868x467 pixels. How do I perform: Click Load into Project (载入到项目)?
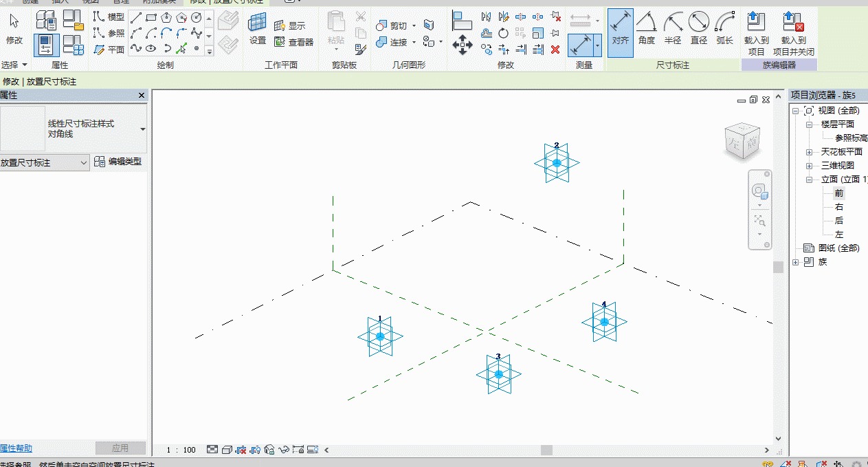[756, 33]
